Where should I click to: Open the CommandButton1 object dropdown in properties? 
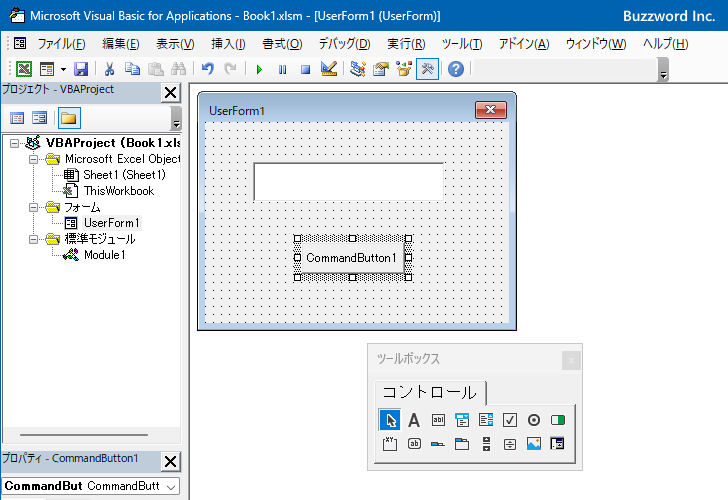[x=171, y=487]
